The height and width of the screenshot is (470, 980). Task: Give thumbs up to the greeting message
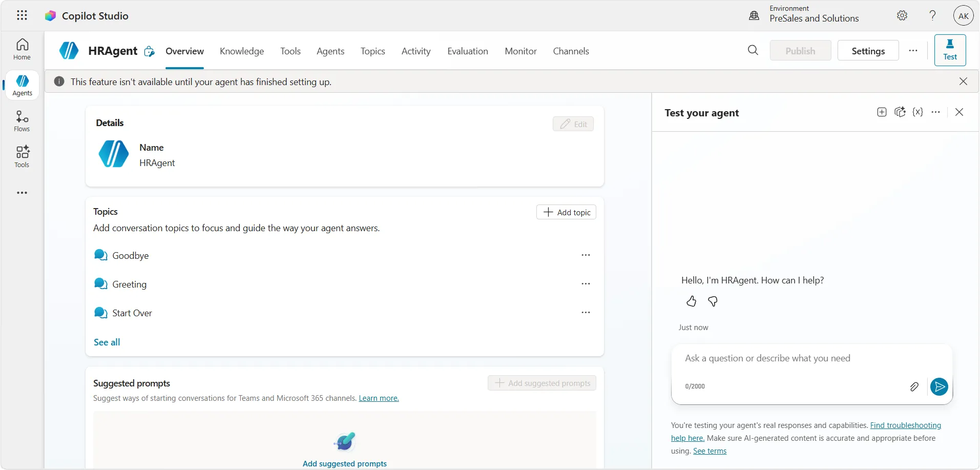(x=692, y=301)
